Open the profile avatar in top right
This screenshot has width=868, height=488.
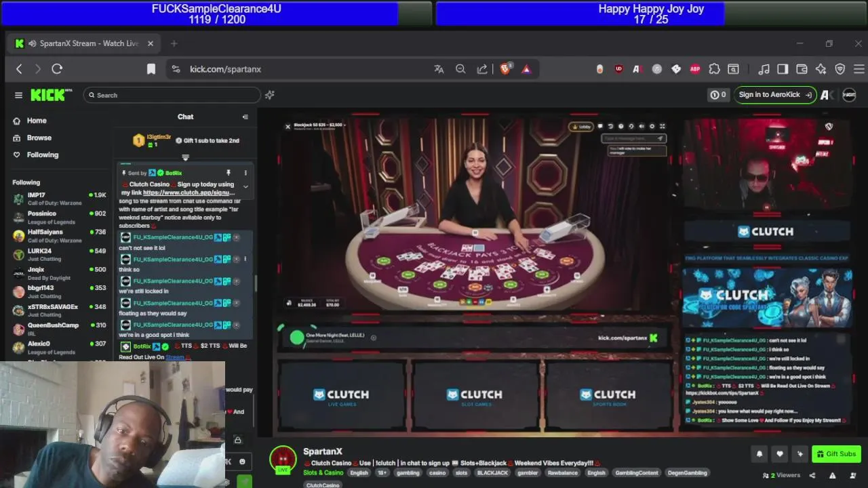coord(849,95)
